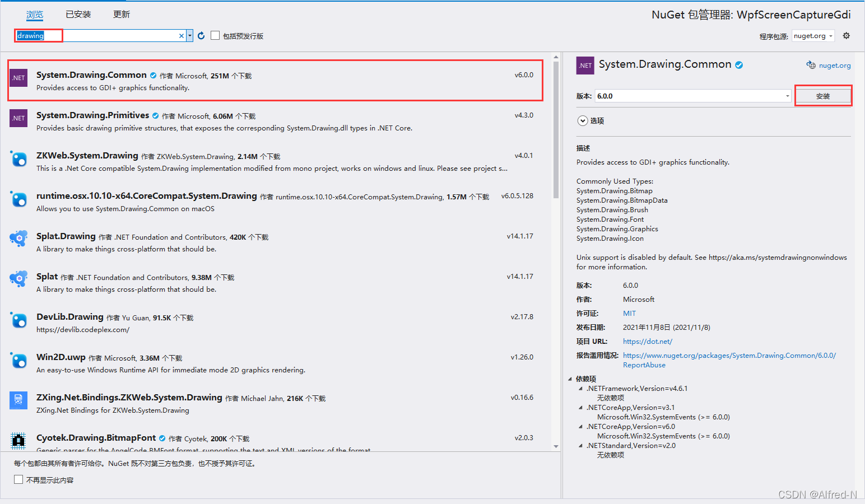Viewport: 865px width, 504px height.
Task: Select the Win2D.uwp package title
Action: (61, 357)
